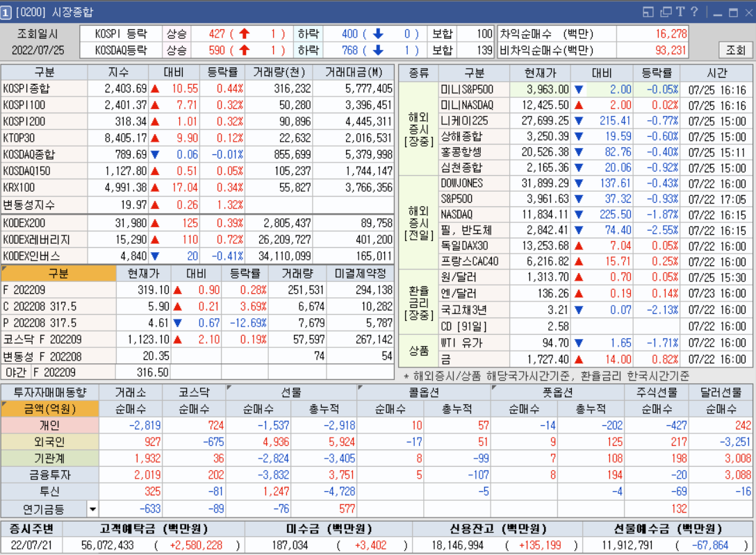Toggle the 금액(억원) header cell
Image resolution: width=756 pixels, height=555 pixels.
(49, 409)
